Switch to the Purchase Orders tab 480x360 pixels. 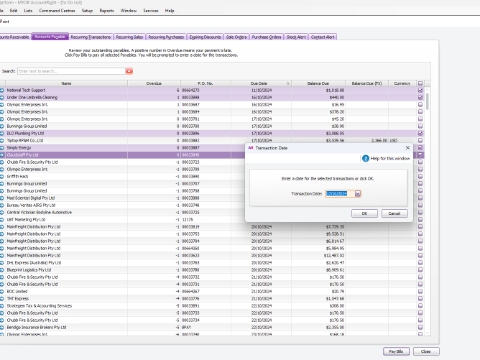[x=266, y=37]
